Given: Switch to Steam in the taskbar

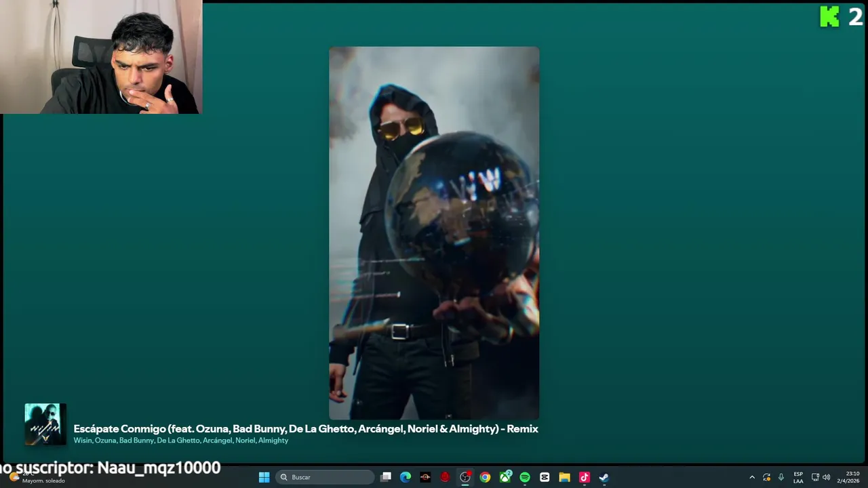Looking at the screenshot, I should click(604, 477).
